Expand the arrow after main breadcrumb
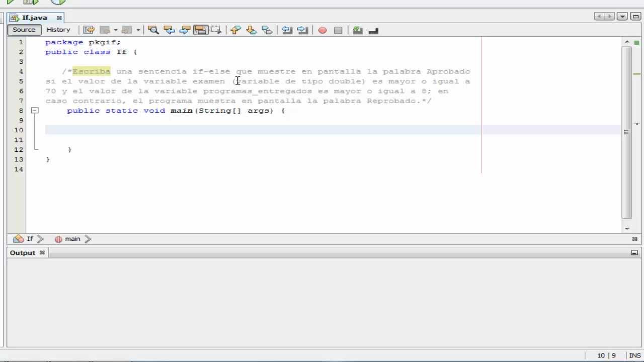The height and width of the screenshot is (362, 644). [88, 239]
